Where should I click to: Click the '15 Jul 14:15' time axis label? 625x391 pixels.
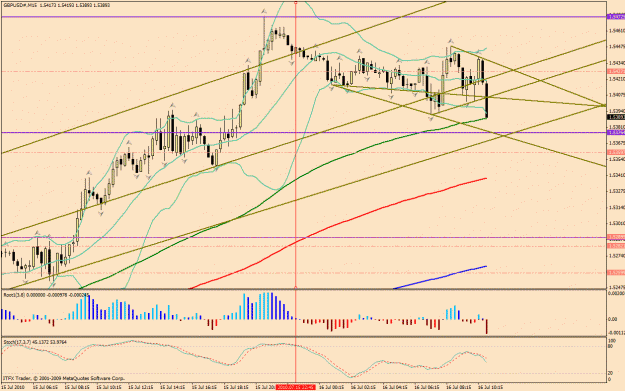click(x=173, y=387)
